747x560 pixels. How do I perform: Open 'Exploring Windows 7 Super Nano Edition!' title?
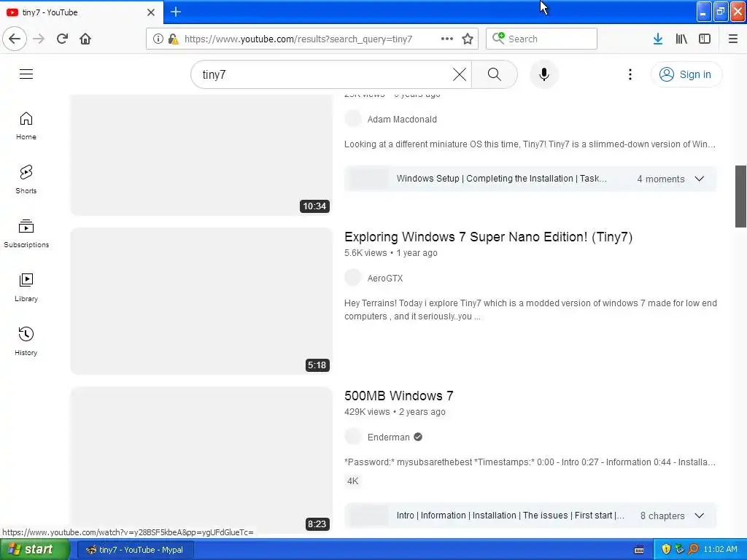click(488, 237)
